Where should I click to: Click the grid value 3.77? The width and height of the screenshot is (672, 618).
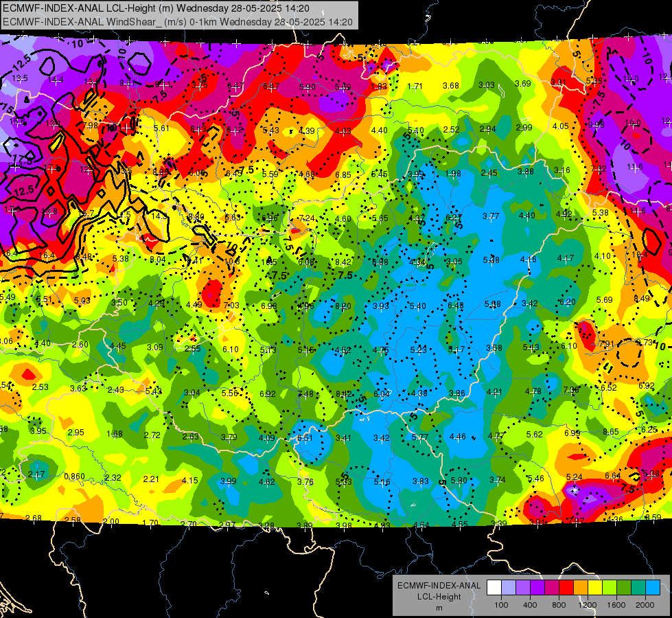[491, 216]
